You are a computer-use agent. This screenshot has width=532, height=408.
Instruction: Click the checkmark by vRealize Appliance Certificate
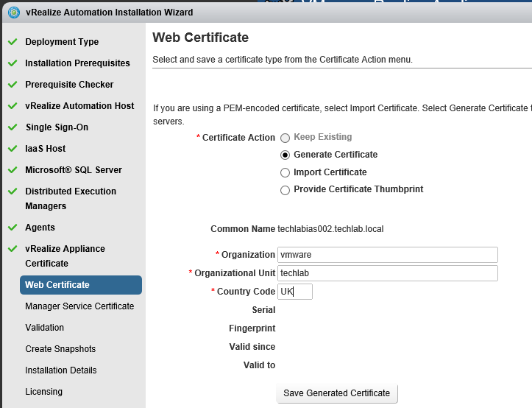[13, 249]
